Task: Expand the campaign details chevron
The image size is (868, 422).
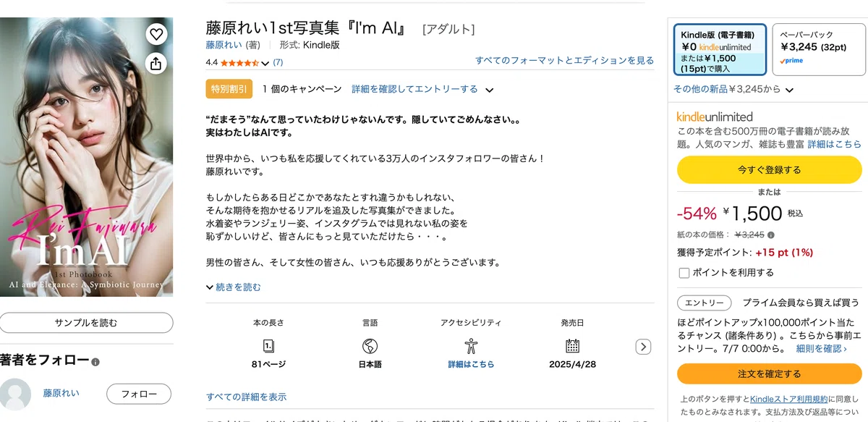Action: [490, 90]
